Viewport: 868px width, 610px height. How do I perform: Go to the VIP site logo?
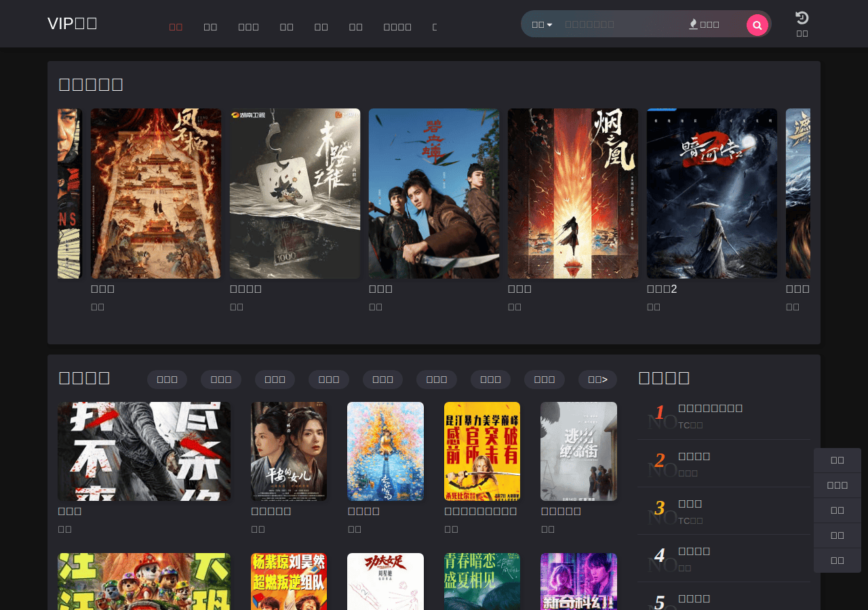[x=73, y=23]
